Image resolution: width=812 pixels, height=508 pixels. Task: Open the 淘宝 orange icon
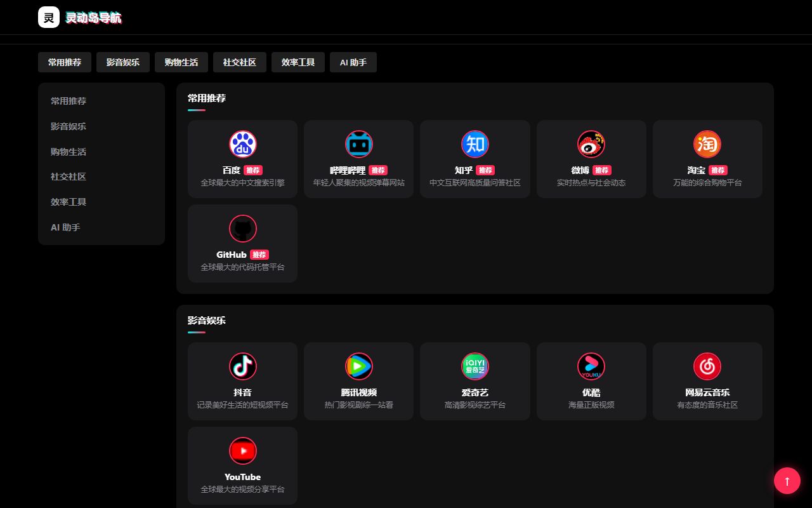pos(707,144)
